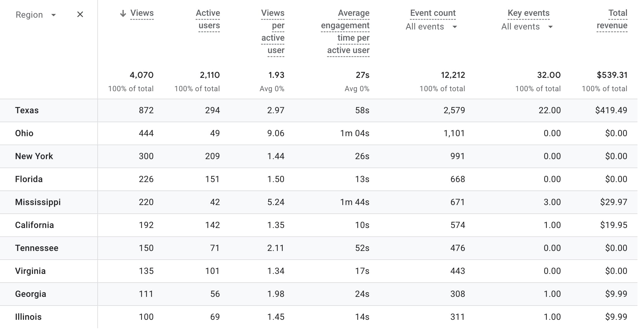Screen dimensions: 644x335
Task: Sort by Total revenue column header
Action: point(612,19)
